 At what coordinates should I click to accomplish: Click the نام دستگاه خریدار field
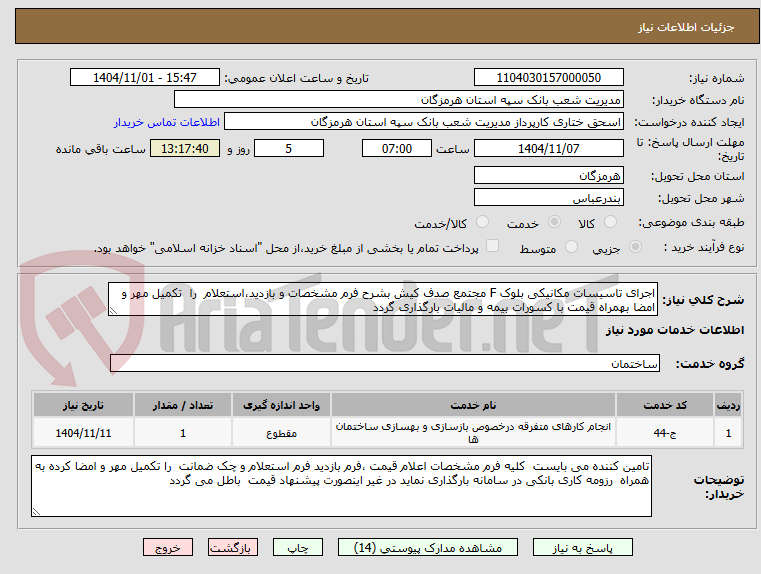[x=398, y=99]
